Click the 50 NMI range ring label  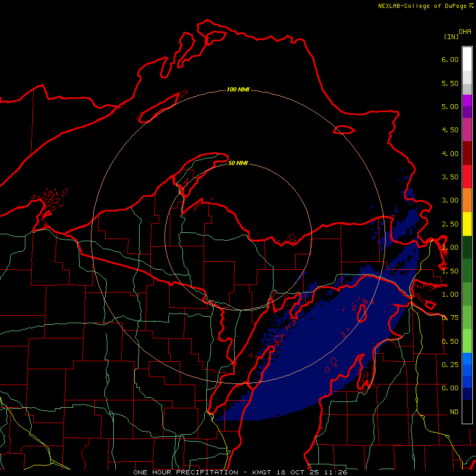(238, 163)
